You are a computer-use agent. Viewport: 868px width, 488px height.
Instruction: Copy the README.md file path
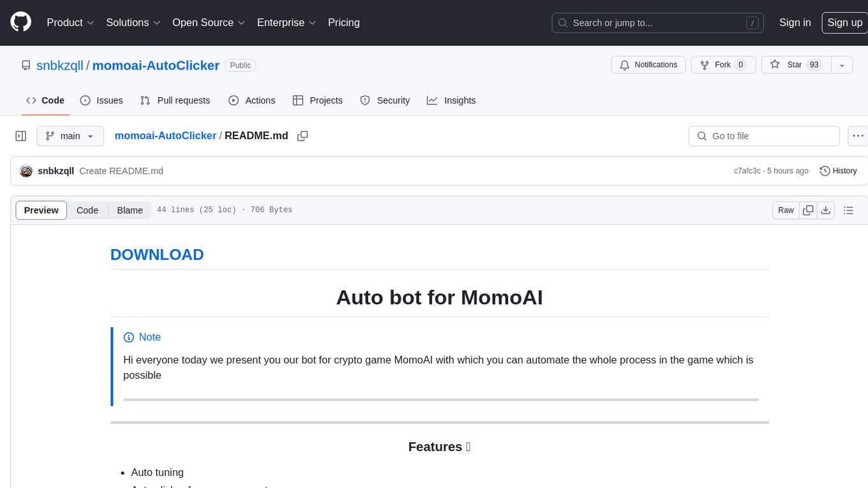tap(303, 136)
